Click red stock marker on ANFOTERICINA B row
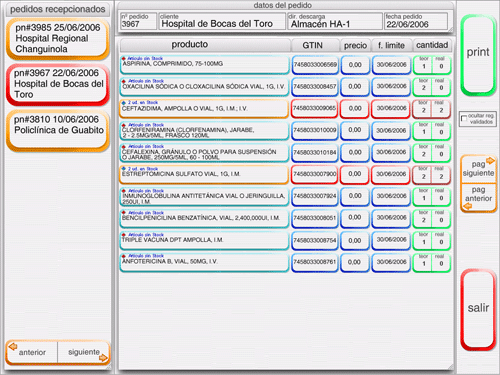Screen dimensions: 500x375 pyautogui.click(x=124, y=256)
